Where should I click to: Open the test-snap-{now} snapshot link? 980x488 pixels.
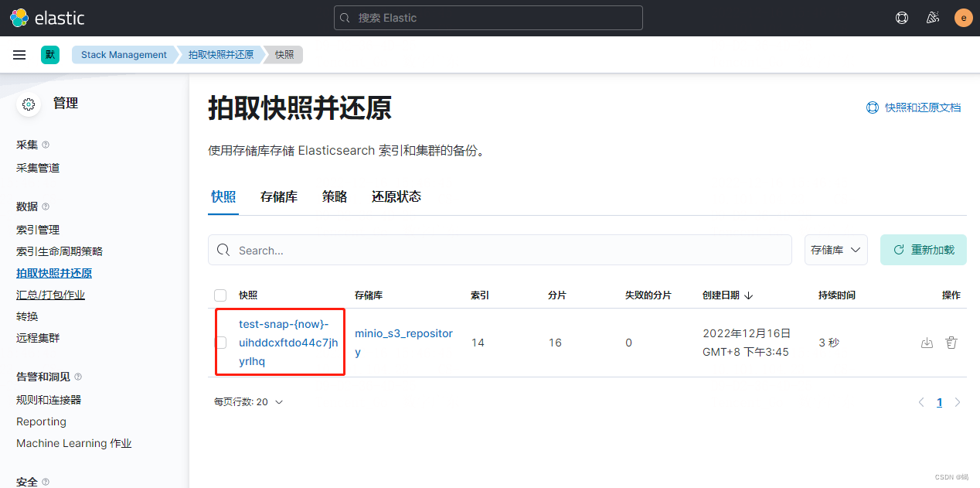point(288,343)
